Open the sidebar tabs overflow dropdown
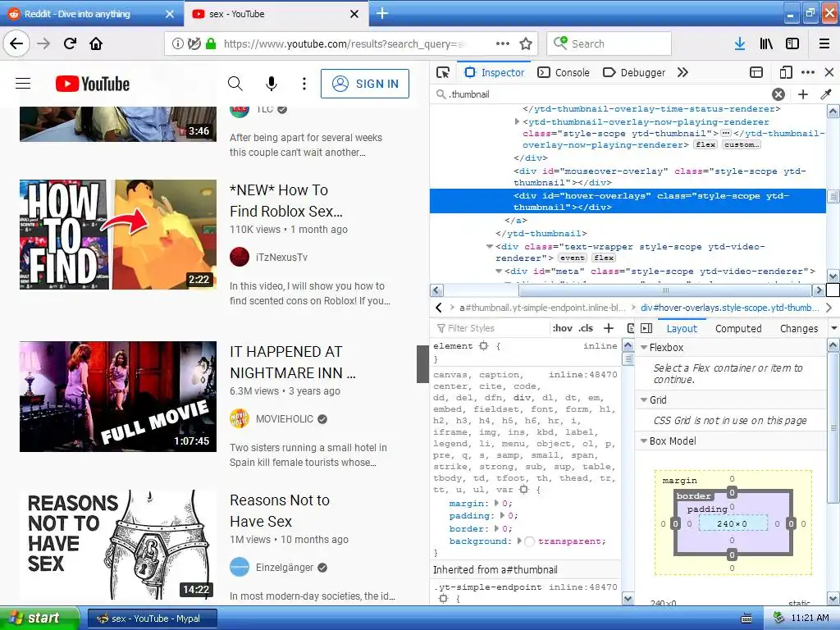The image size is (840, 630). 834,328
